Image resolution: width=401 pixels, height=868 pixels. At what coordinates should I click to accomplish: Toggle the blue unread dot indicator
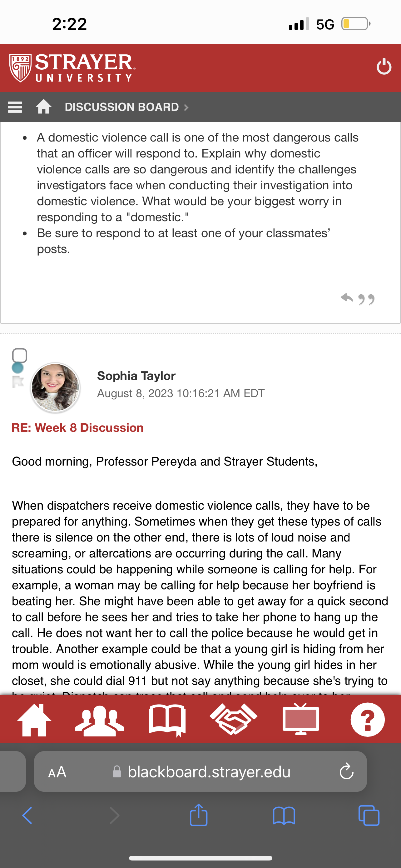click(18, 368)
